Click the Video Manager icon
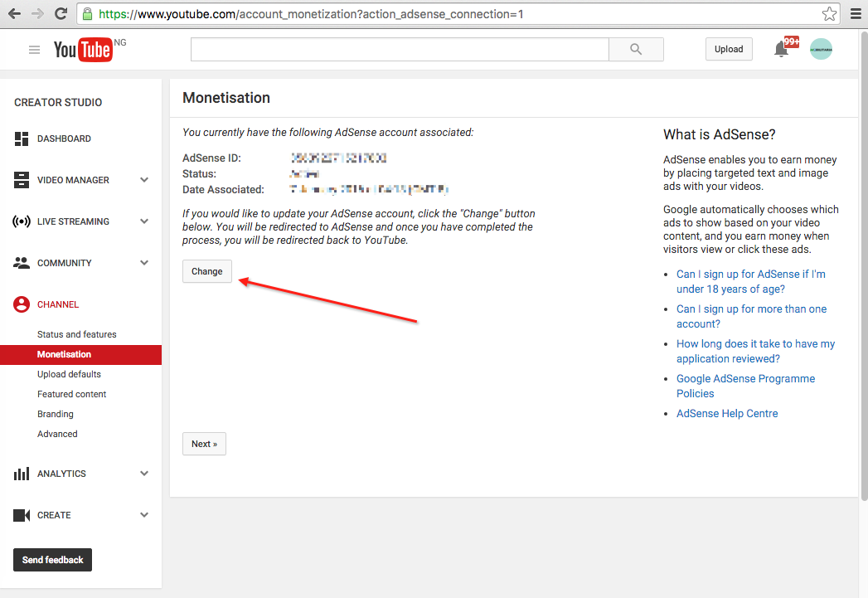 click(x=21, y=180)
